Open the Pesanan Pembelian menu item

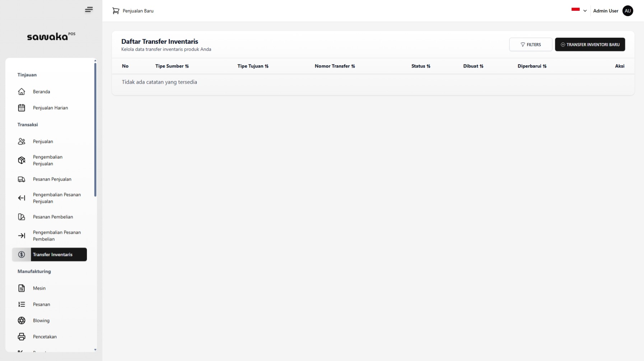[x=53, y=217]
